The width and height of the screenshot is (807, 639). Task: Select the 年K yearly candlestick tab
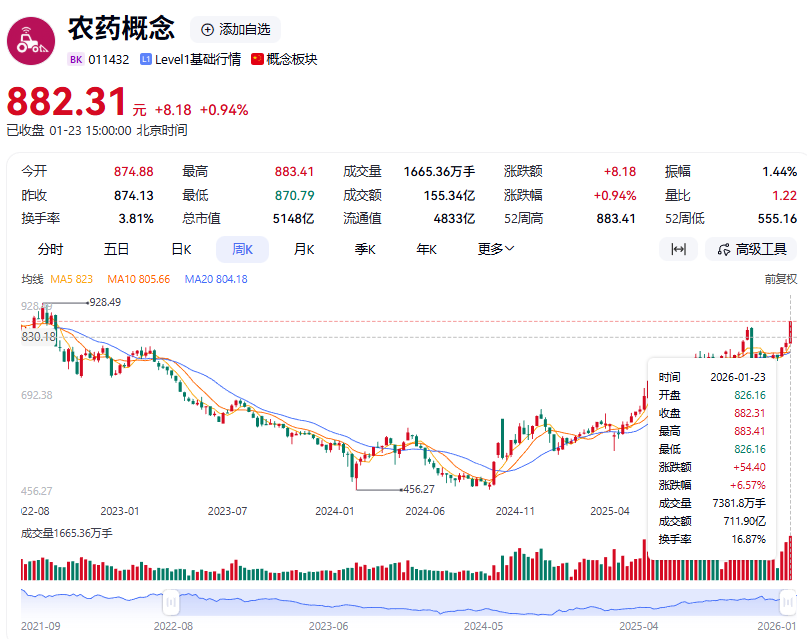point(426,249)
